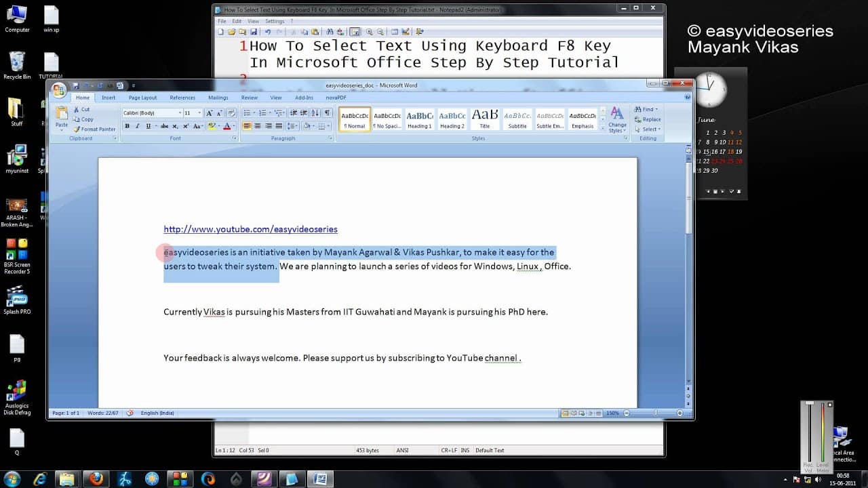Select Justify alignment

(279, 126)
